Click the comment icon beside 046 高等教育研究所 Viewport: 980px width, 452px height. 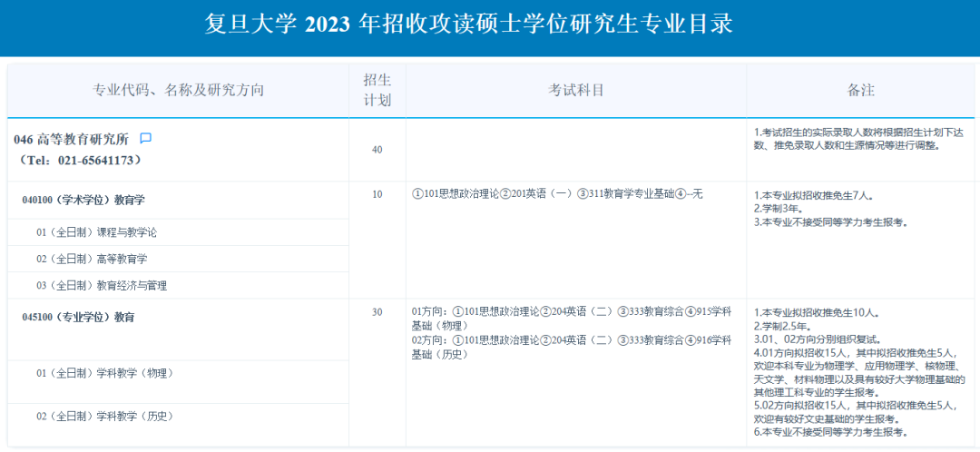[x=145, y=139]
